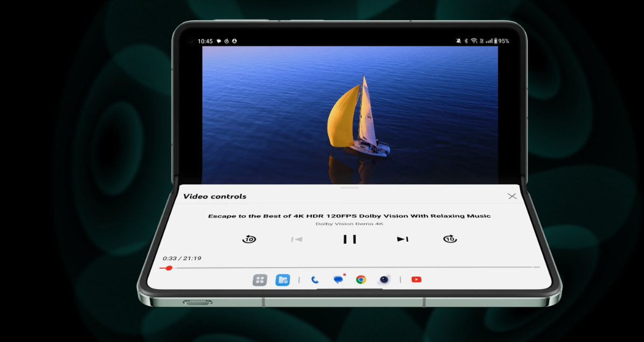Open the app drawer grid icon
The width and height of the screenshot is (644, 342).
tap(260, 280)
